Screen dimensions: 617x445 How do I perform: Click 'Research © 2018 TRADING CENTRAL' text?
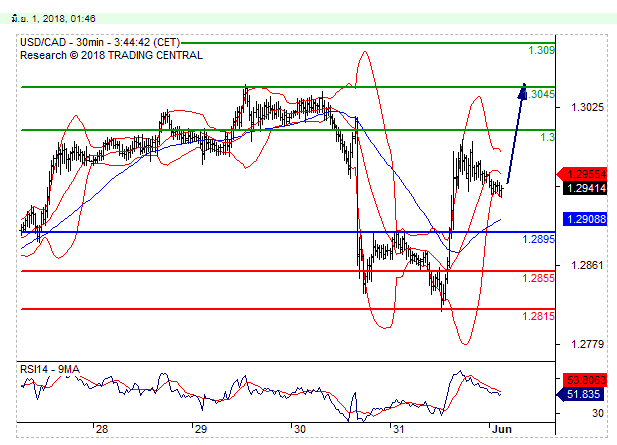111,55
